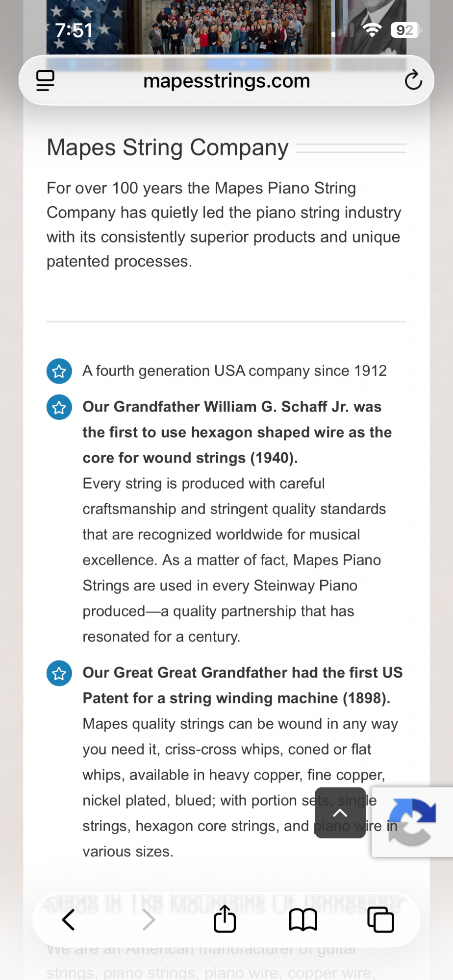Tap the mapesstrings.com address bar
Image resolution: width=453 pixels, height=980 pixels.
pyautogui.click(x=226, y=81)
